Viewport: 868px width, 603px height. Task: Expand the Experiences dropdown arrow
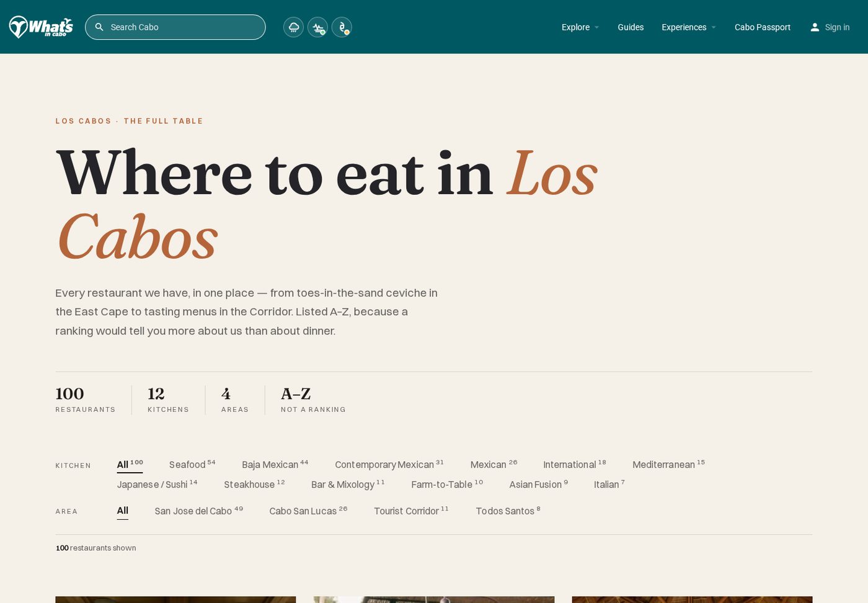tap(714, 27)
